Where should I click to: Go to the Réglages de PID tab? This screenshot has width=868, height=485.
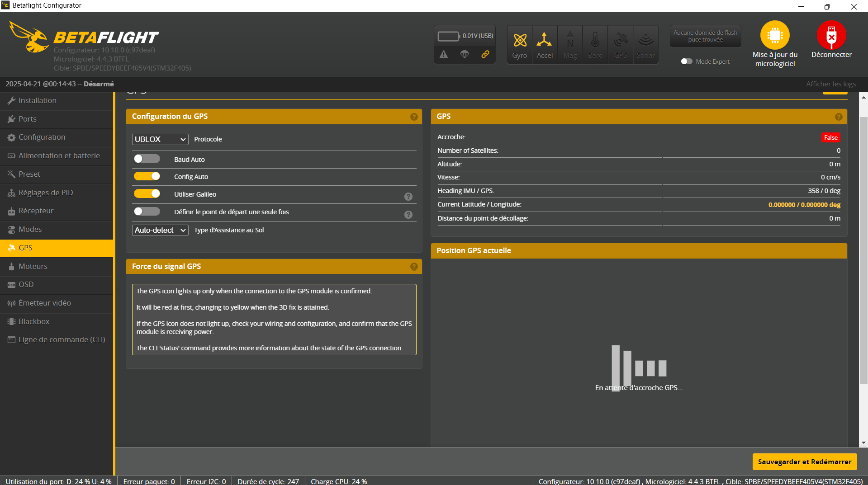tap(46, 193)
